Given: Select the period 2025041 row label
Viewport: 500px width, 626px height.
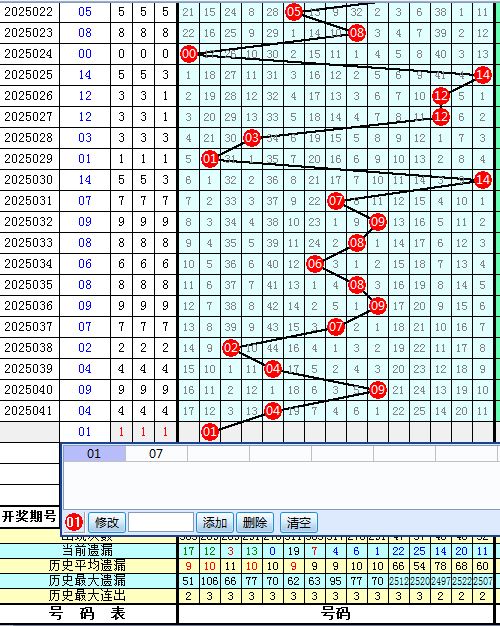Looking at the screenshot, I should click(29, 411).
